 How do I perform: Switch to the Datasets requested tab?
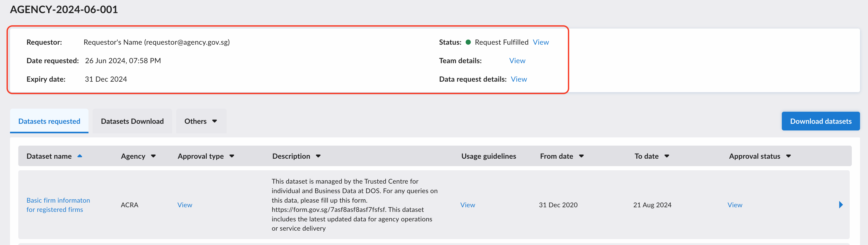[x=49, y=121]
